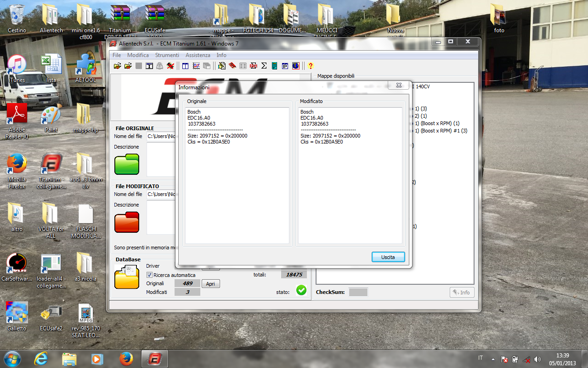The image size is (588, 368).
Task: Select the FGTECH V54 desktop folder
Action: 258,18
